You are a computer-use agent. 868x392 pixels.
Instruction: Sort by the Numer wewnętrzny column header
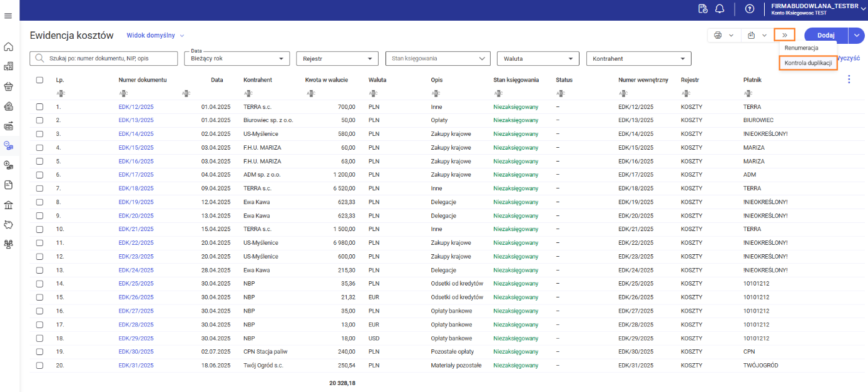click(643, 80)
